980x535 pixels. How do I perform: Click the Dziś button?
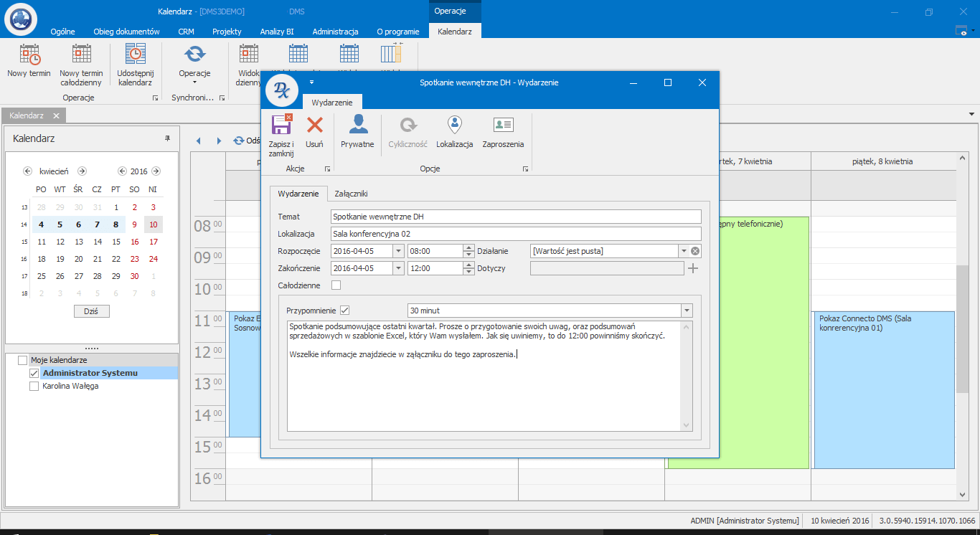point(92,311)
